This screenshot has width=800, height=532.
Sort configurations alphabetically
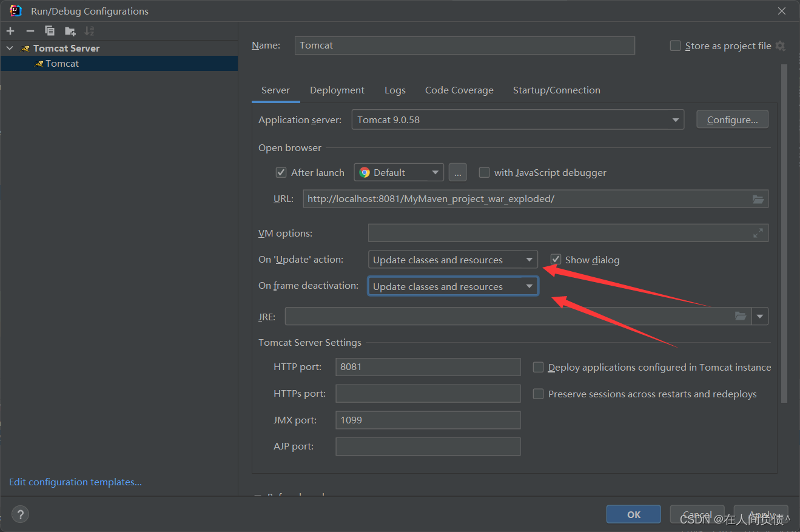pos(89,31)
